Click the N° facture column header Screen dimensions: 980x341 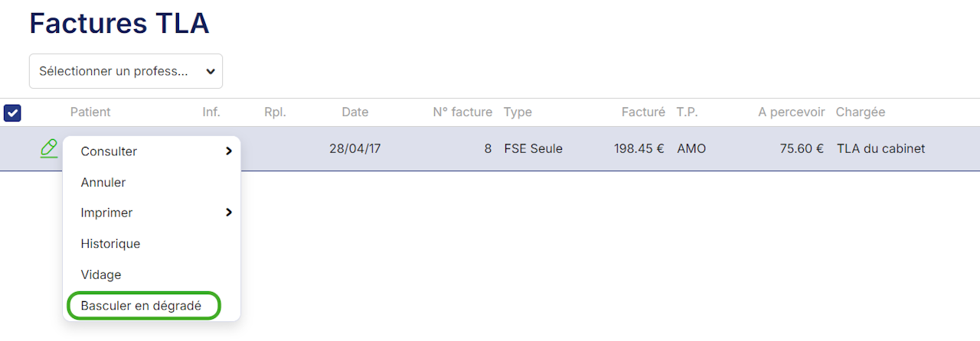coord(462,112)
